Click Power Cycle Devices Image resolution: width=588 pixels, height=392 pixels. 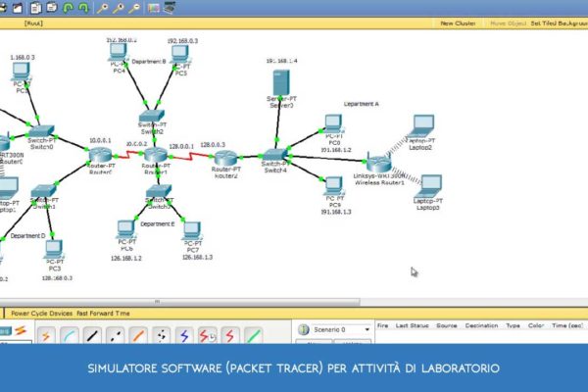tap(41, 314)
